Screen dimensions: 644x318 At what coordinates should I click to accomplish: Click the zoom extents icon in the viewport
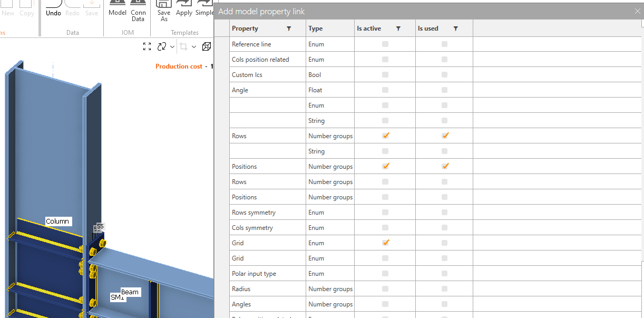click(x=147, y=46)
